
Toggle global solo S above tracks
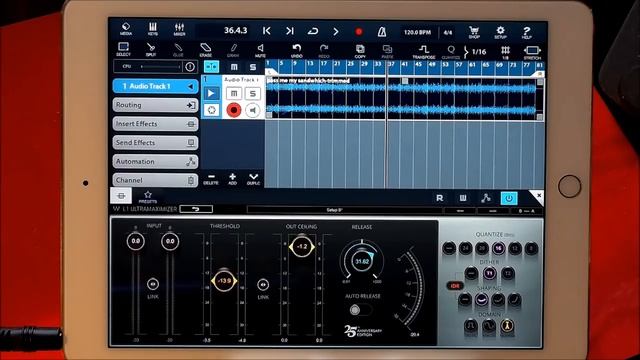tap(253, 67)
